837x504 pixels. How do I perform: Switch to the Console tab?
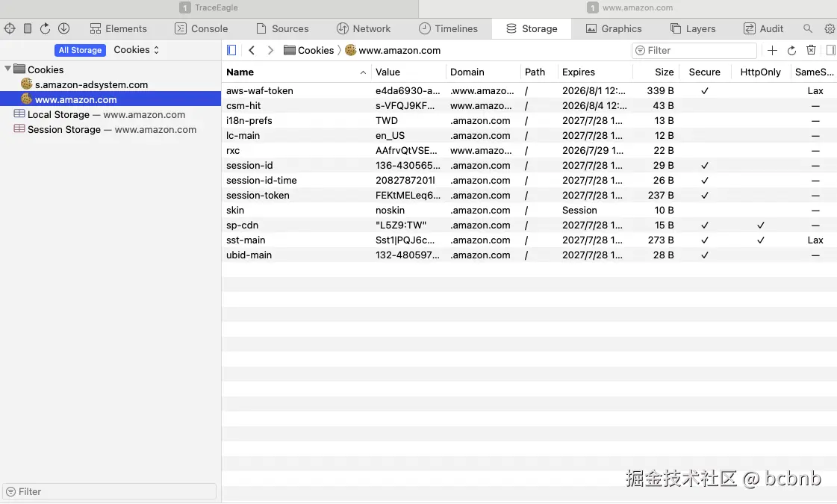[202, 29]
